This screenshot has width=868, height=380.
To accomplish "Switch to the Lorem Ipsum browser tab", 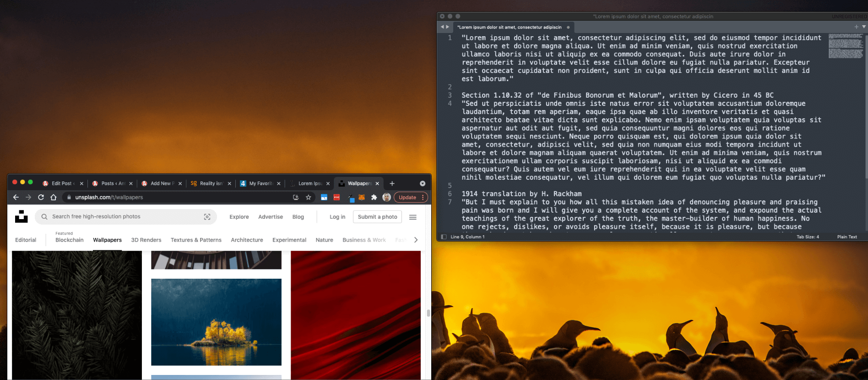I will [x=309, y=183].
